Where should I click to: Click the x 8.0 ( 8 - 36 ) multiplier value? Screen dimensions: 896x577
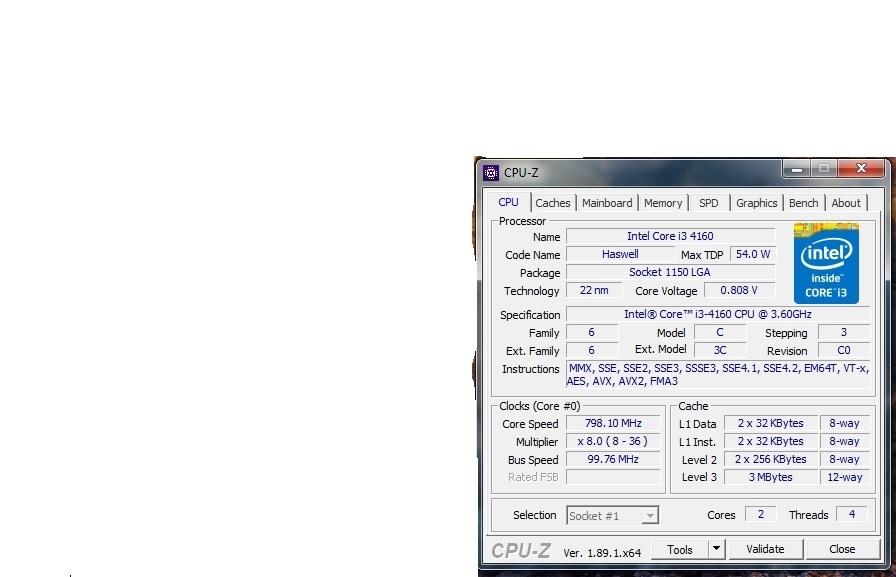tap(613, 441)
